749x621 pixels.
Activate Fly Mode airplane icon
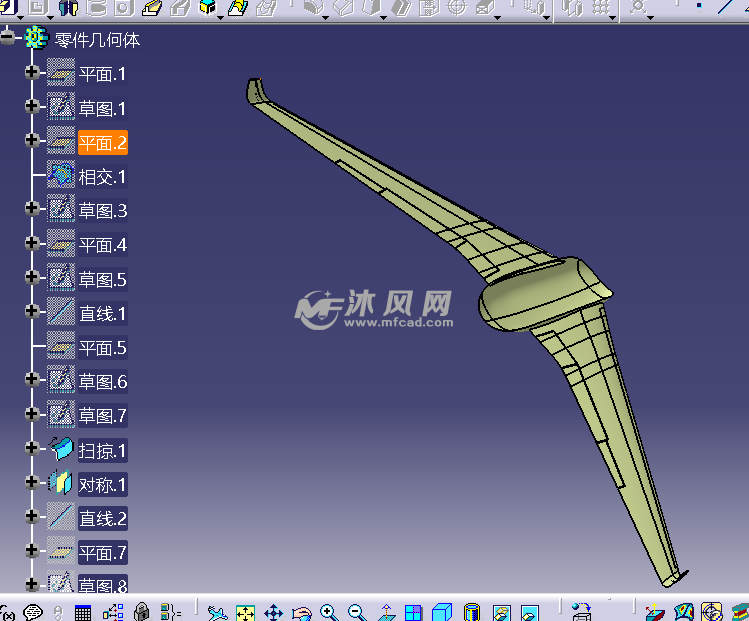click(x=217, y=613)
